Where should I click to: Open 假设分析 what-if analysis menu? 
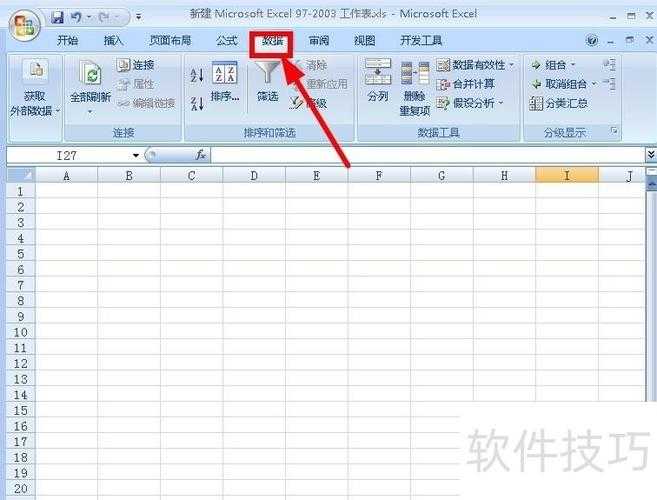tap(470, 103)
